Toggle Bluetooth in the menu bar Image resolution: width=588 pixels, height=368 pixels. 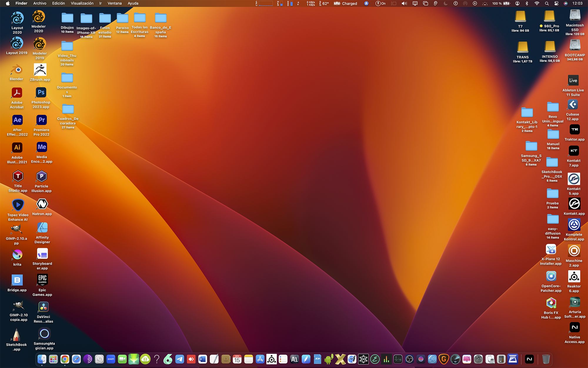527,4
